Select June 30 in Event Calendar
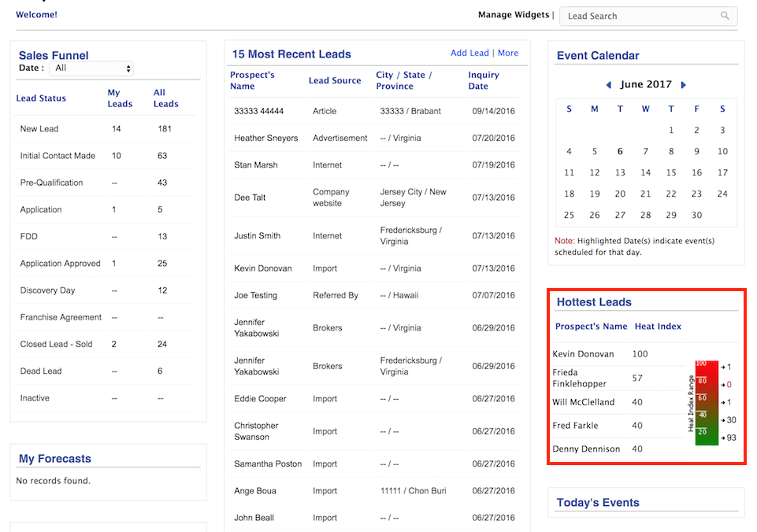The image size is (757, 532). coord(696,215)
